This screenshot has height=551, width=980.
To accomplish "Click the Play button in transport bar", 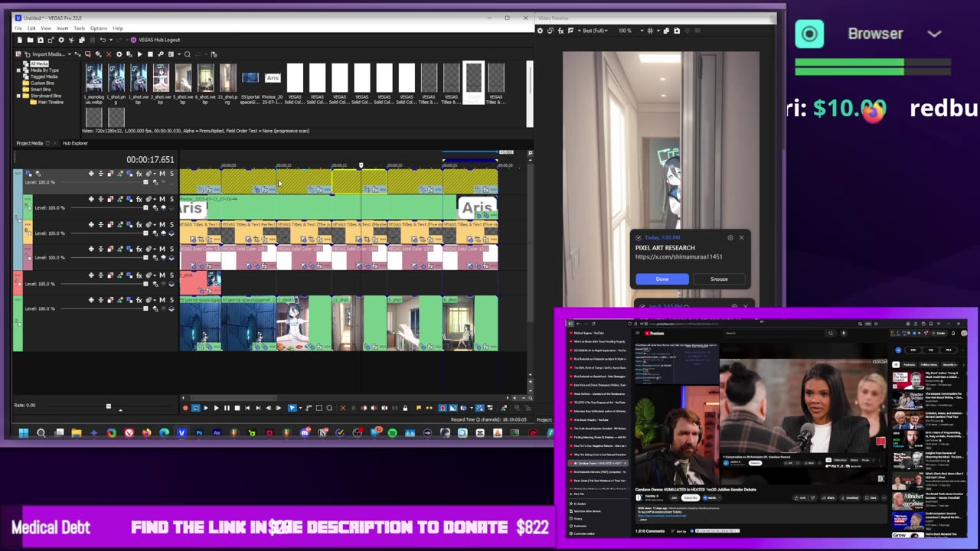I will coord(216,408).
